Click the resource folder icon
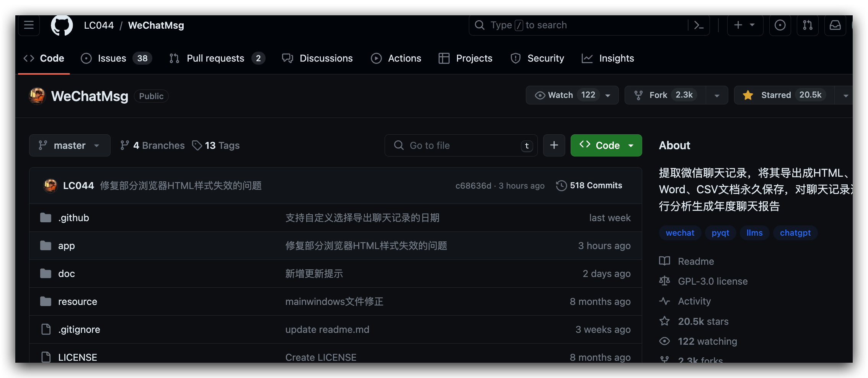Screen dimensions: 868x378 [46, 301]
